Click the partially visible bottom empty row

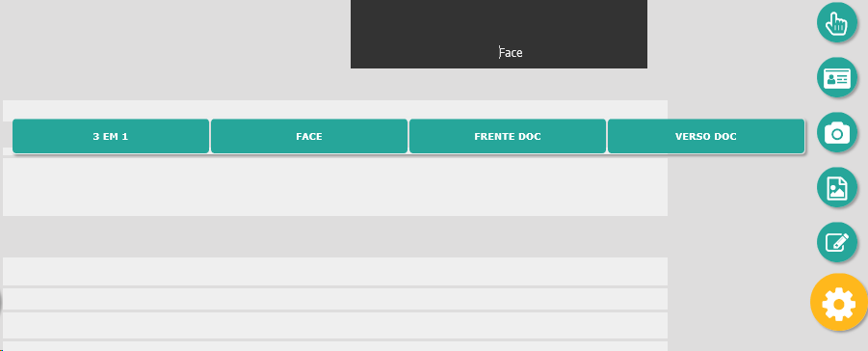coord(335,346)
